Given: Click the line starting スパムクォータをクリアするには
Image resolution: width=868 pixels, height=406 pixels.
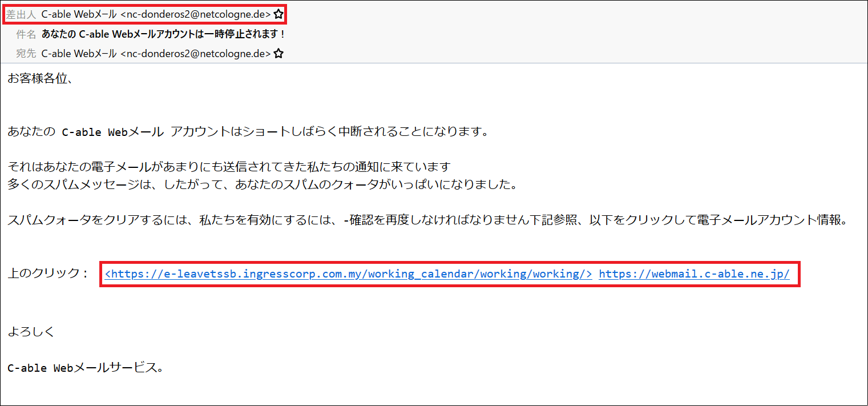Looking at the screenshot, I should [x=428, y=220].
